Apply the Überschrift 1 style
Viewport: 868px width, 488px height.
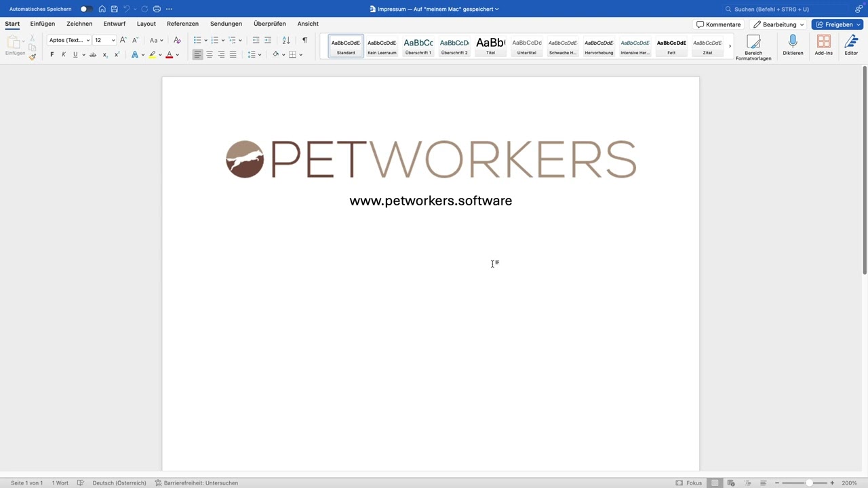(x=418, y=46)
